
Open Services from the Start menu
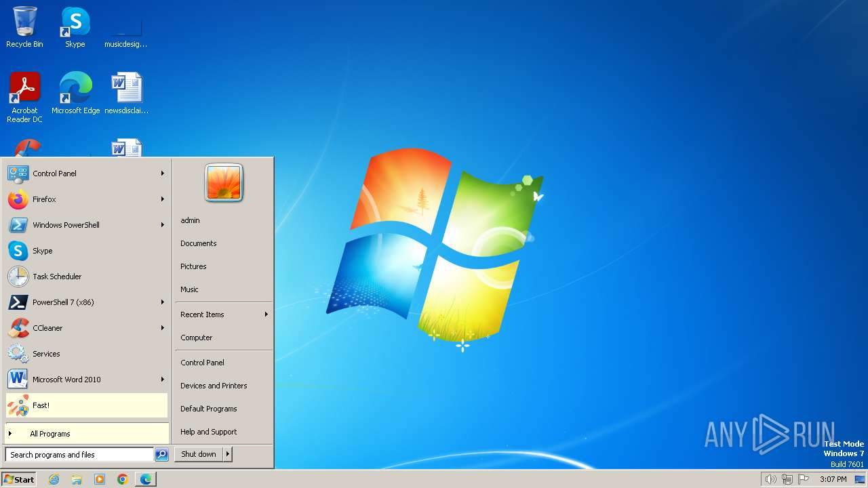86,354
